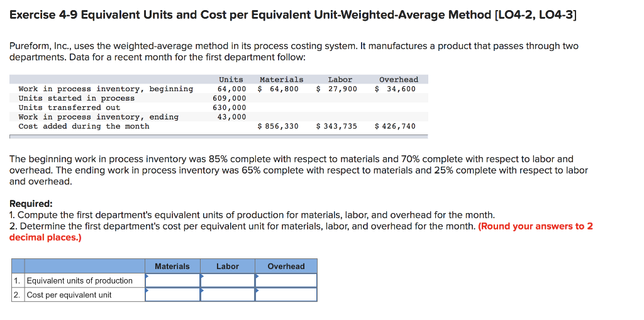Click the Overhead column header in answer table
The width and height of the screenshot is (644, 320).
[286, 266]
